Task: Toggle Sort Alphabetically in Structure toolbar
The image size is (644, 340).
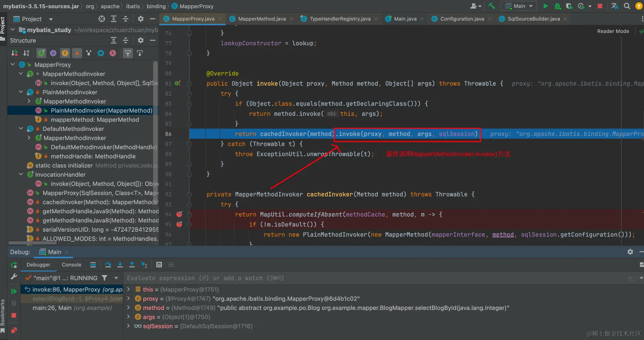Action: (26, 53)
